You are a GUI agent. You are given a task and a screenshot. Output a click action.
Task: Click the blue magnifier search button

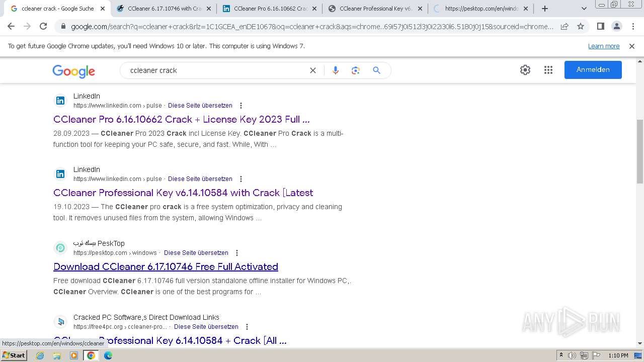pos(376,70)
